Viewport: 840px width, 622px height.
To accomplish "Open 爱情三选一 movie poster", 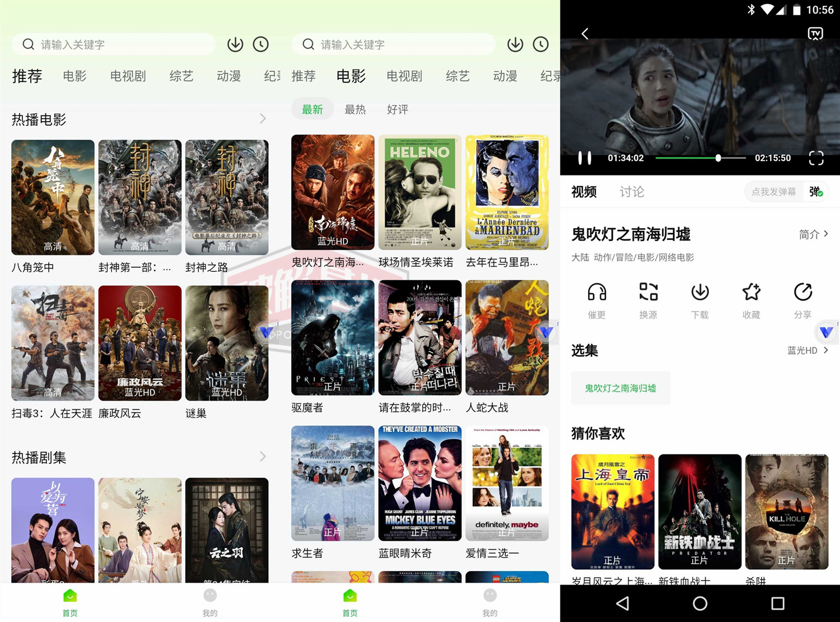I will pos(507,484).
